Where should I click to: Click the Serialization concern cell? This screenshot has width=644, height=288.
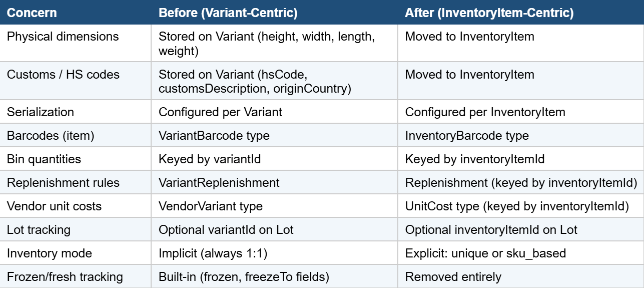(76, 112)
